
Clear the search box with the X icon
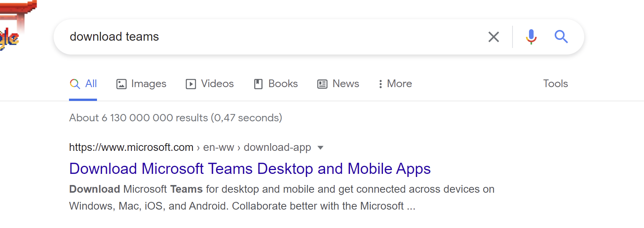click(x=493, y=37)
